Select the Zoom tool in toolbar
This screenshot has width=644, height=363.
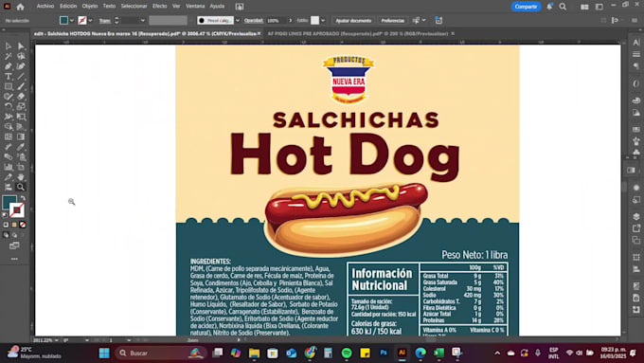coord(21,187)
